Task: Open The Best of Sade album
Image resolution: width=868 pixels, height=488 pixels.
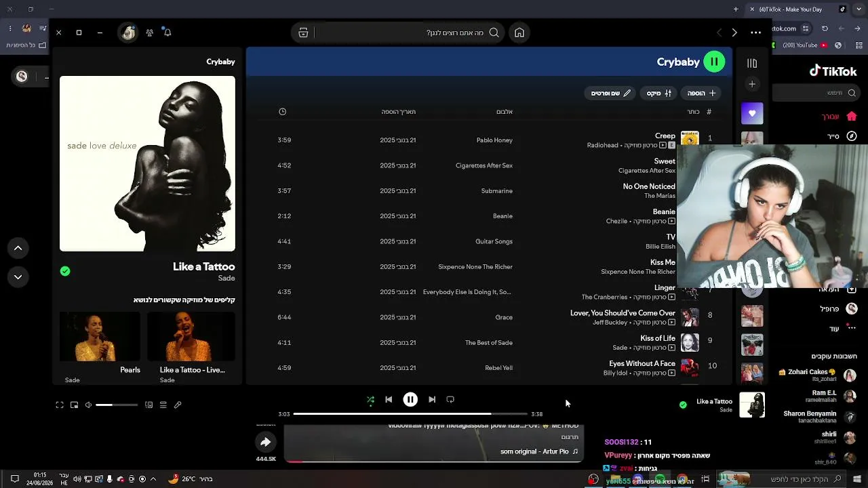Action: pos(489,343)
